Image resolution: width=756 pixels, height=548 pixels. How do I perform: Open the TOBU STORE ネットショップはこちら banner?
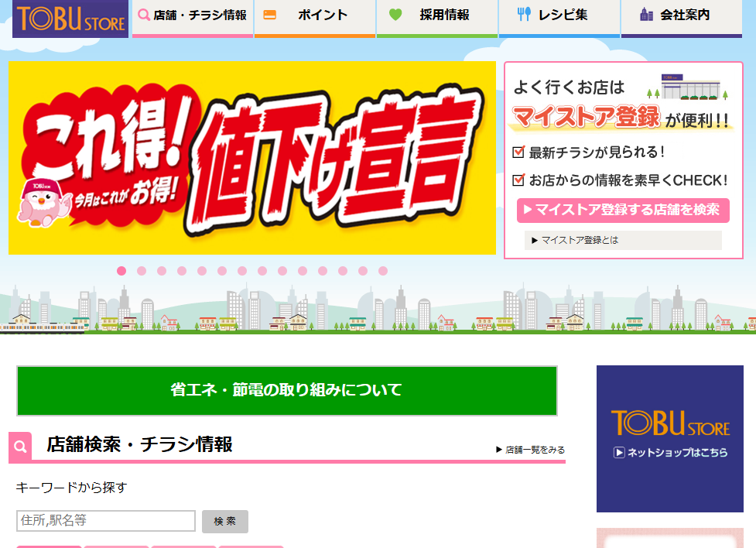tap(669, 439)
